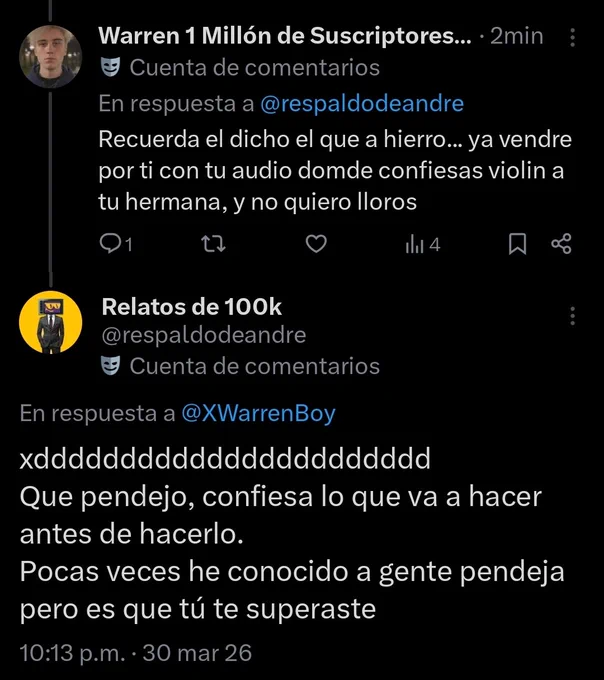This screenshot has width=604, height=680.
Task: Tap the mask icon under Relatos de 100k
Action: point(110,366)
